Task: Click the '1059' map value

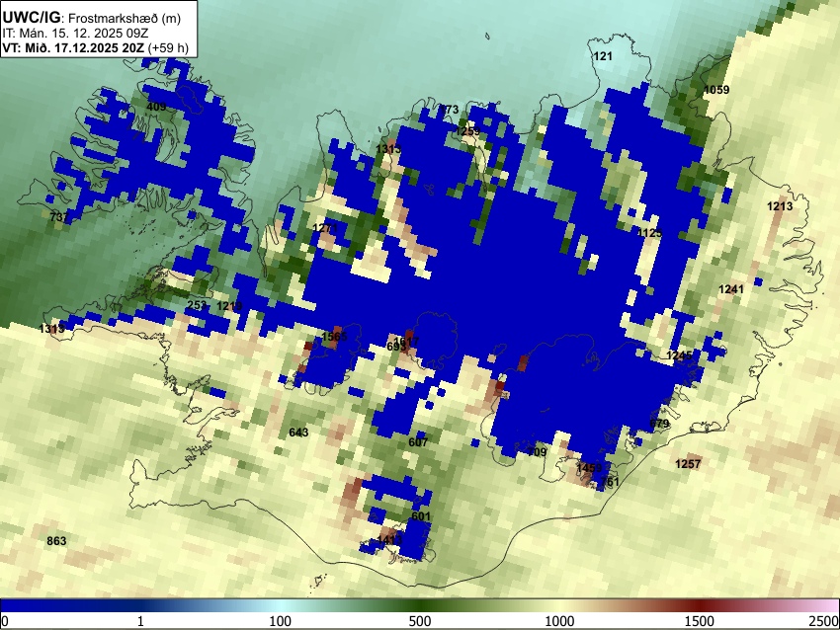Action: [x=716, y=90]
